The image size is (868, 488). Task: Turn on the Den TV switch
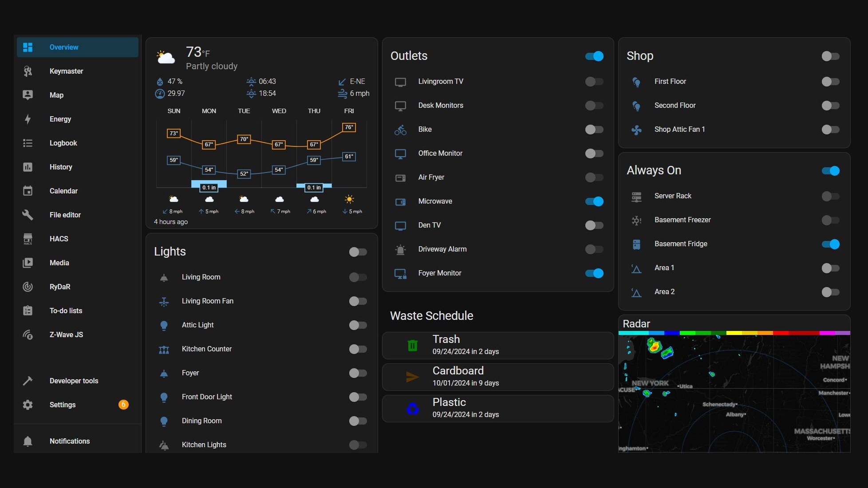(x=594, y=225)
